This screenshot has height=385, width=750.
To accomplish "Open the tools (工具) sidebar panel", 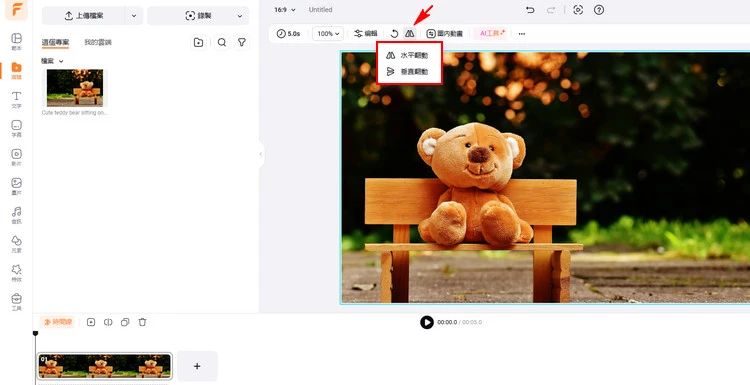I will tap(16, 302).
